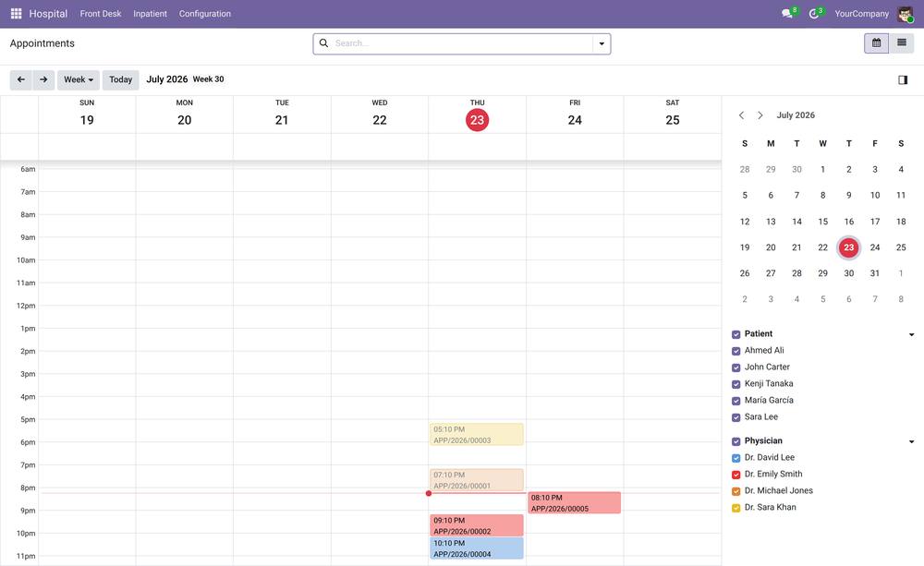Uncheck the Dr. David Lee filter
Viewport: 924px width, 566px height.
pos(736,458)
